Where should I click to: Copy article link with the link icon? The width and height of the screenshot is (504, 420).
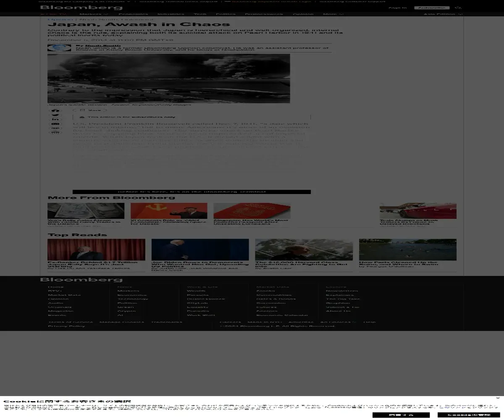(x=55, y=128)
